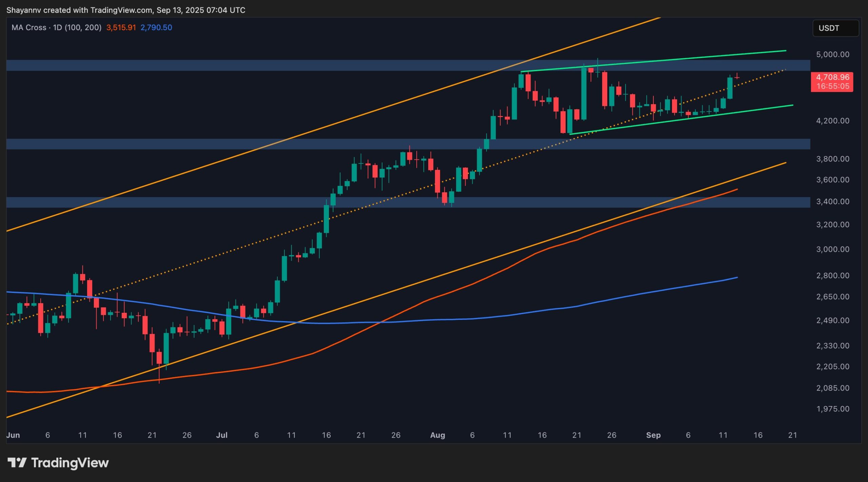The height and width of the screenshot is (482, 868).
Task: Select the 100 MA value 3,515.91
Action: coord(121,27)
